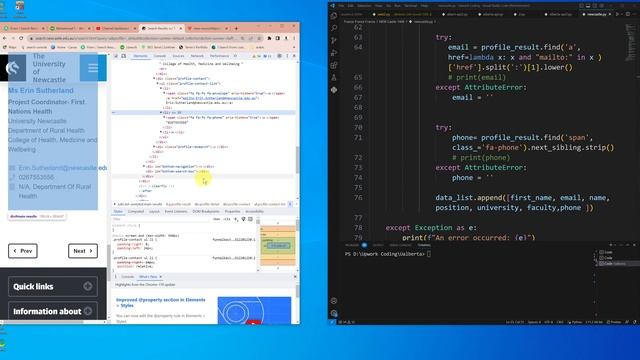Click the Styles filter input field
Screen dimensions: 640x360
pyautogui.click(x=161, y=219)
